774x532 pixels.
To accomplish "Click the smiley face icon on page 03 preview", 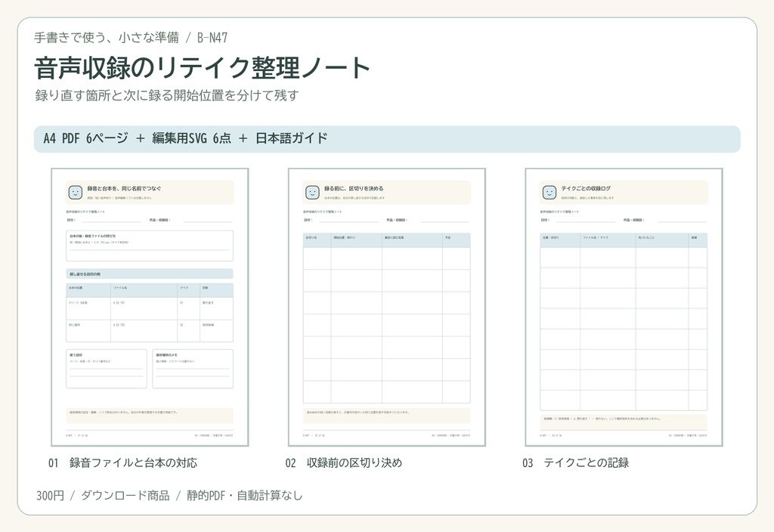I will click(x=549, y=193).
